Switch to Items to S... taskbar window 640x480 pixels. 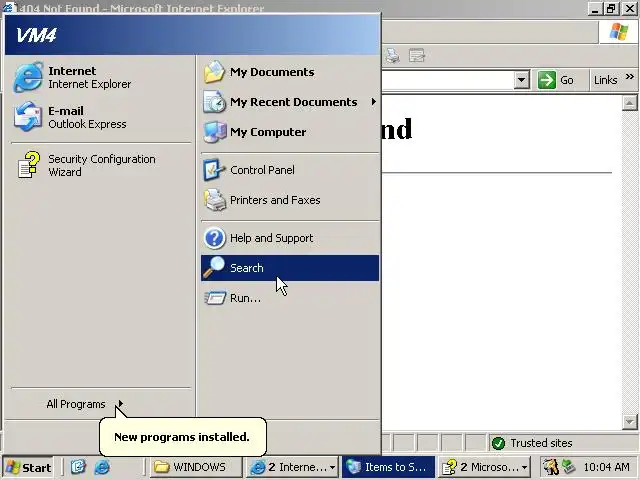tap(388, 467)
